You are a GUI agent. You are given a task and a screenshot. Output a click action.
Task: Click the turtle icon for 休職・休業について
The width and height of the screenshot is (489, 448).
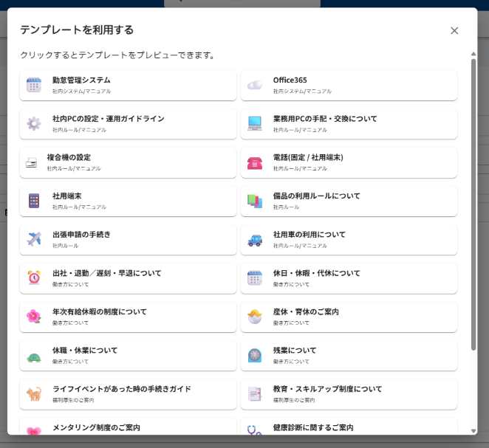click(x=34, y=355)
